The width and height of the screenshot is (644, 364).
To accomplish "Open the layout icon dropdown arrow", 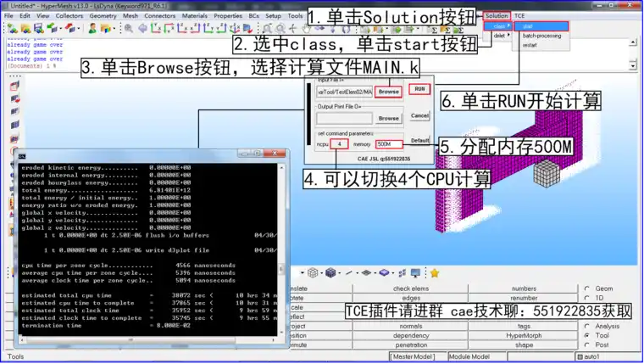I will tap(114, 28).
